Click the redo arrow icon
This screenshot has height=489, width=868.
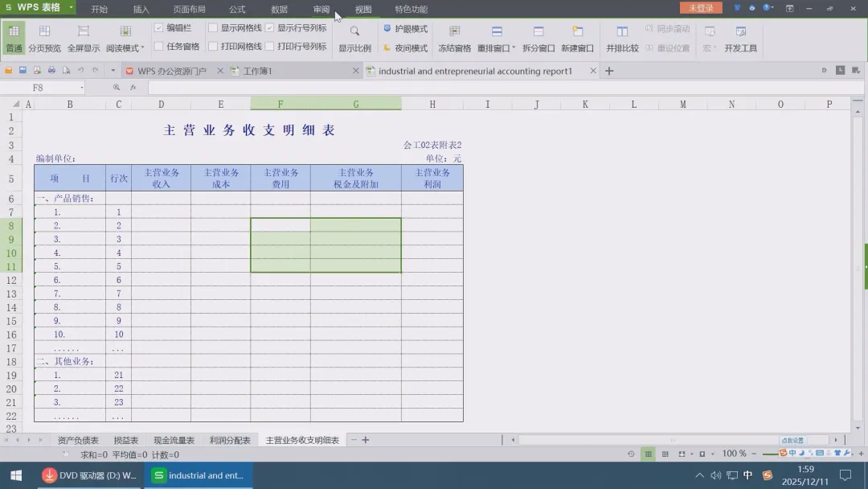(95, 70)
